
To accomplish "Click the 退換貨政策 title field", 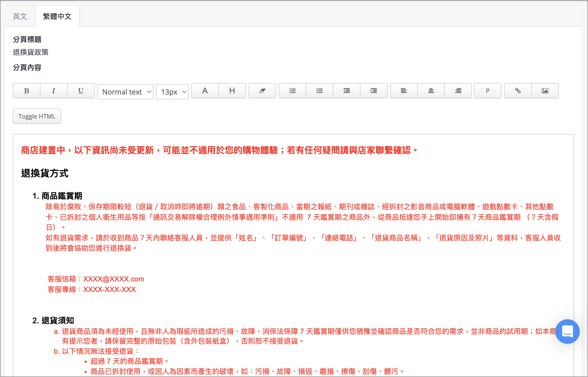I will (31, 52).
